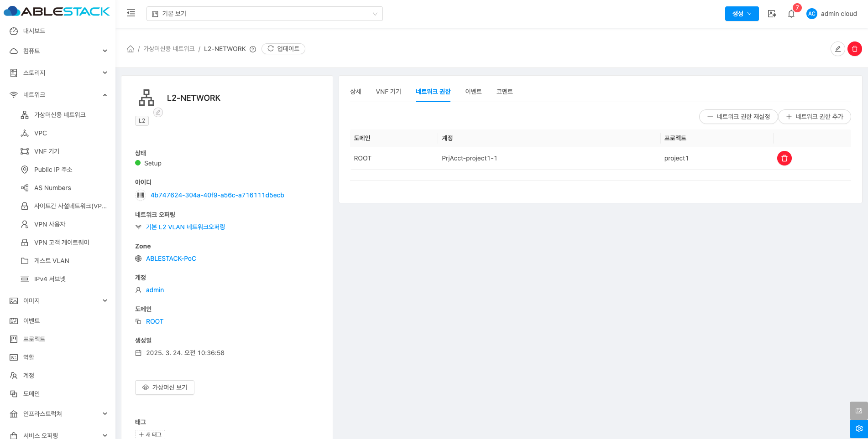Open the notifications bell
The height and width of the screenshot is (439, 868).
(x=791, y=14)
